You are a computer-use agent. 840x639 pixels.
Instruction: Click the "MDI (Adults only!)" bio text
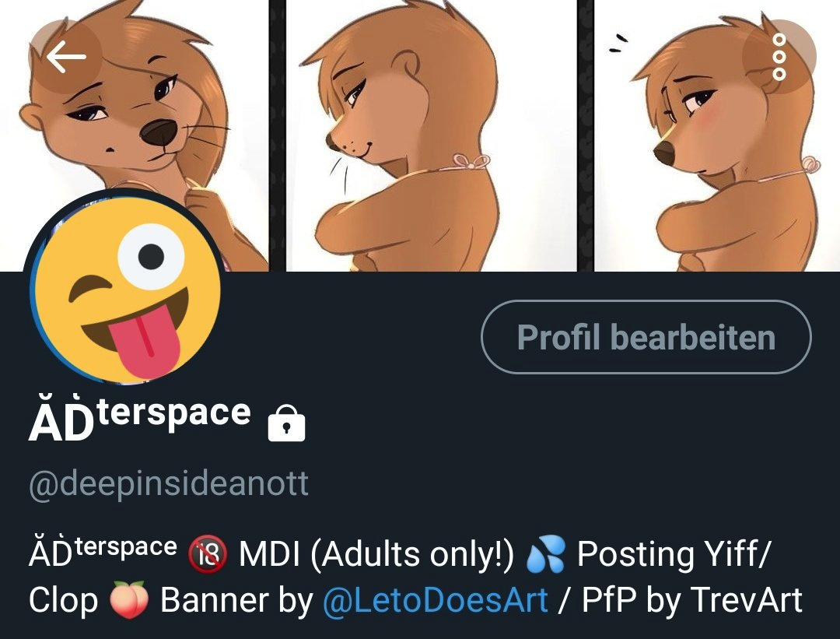click(376, 554)
